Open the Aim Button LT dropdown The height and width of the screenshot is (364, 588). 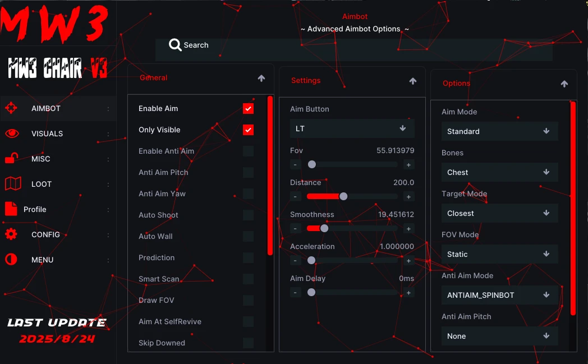click(352, 128)
